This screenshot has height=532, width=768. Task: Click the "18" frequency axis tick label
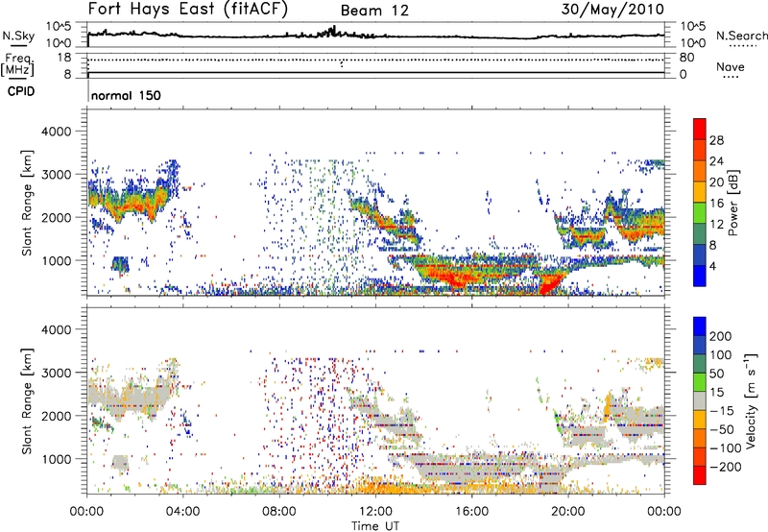point(64,58)
